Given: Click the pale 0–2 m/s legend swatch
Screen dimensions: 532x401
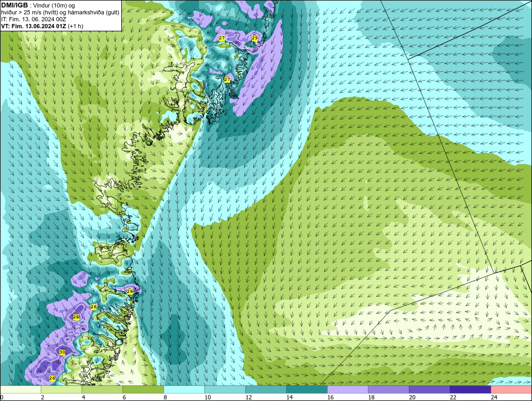Looking at the screenshot, I should (x=21, y=389).
